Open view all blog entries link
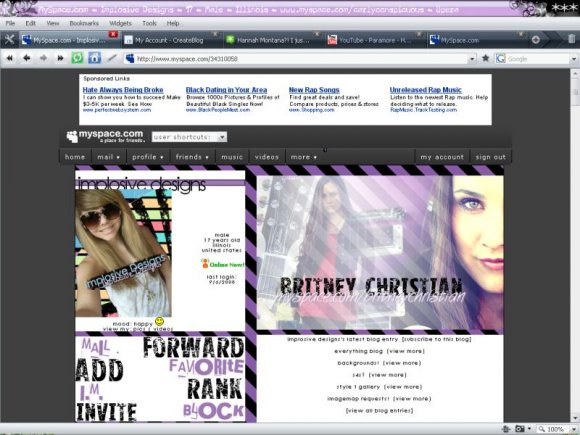The width and height of the screenshot is (580, 435). pos(379,411)
